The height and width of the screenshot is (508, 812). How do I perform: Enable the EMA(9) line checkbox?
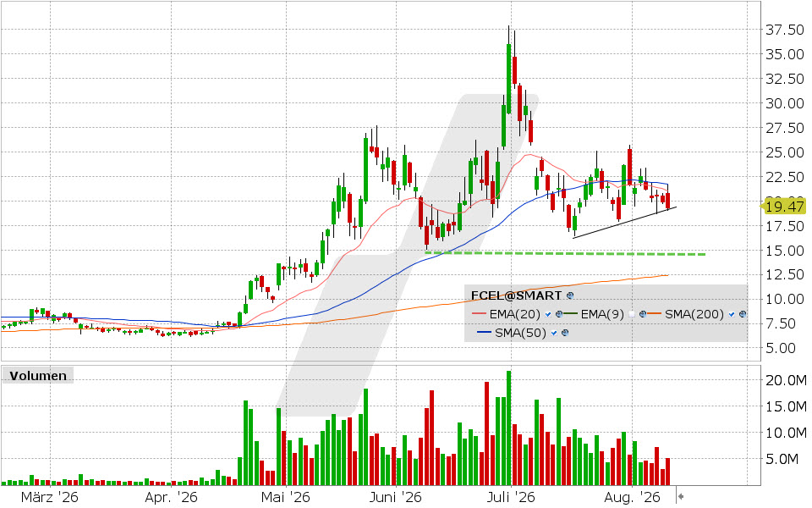(x=632, y=314)
